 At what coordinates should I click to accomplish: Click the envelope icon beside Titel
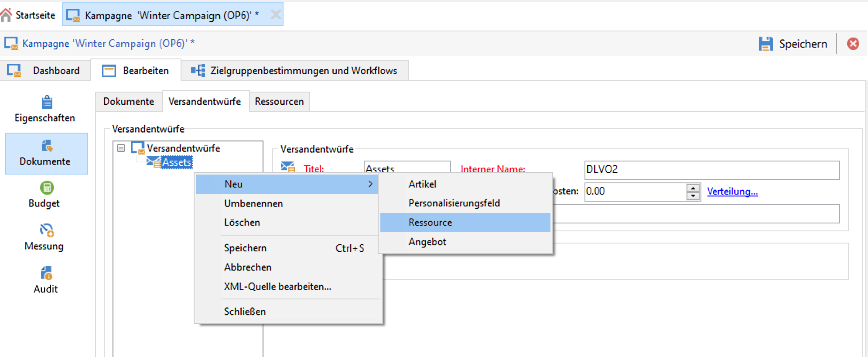coord(287,167)
